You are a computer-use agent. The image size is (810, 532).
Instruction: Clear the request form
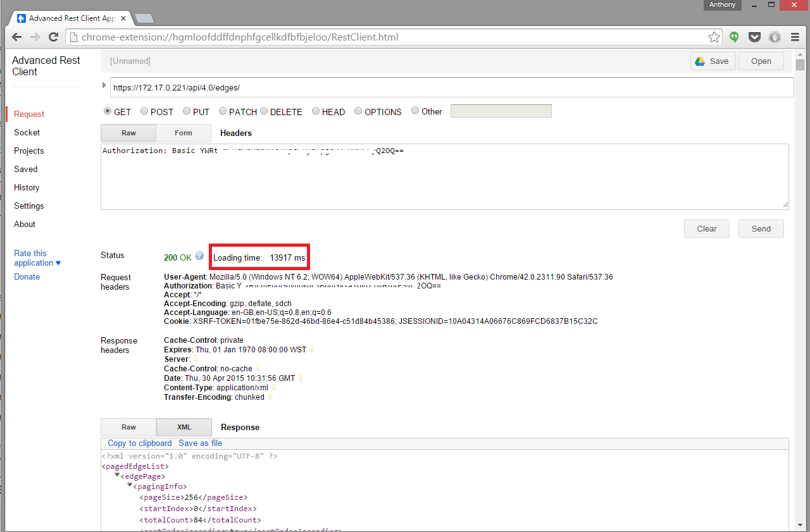click(x=707, y=228)
